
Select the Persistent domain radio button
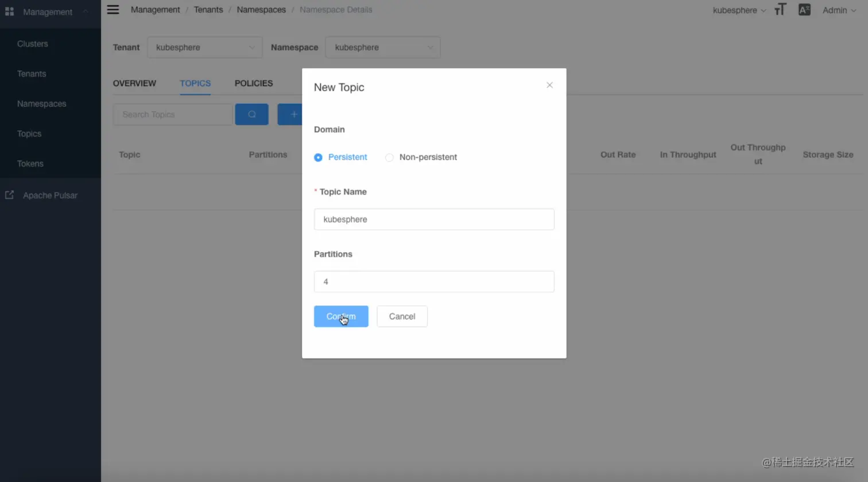coord(318,157)
